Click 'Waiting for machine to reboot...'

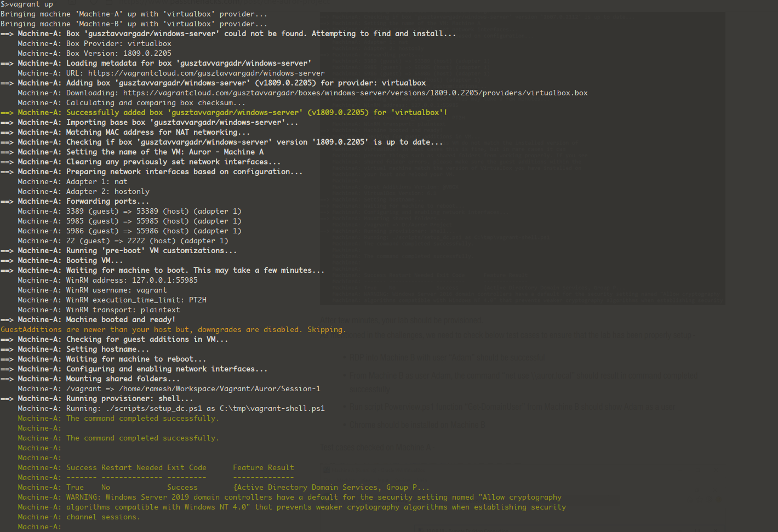(136, 359)
